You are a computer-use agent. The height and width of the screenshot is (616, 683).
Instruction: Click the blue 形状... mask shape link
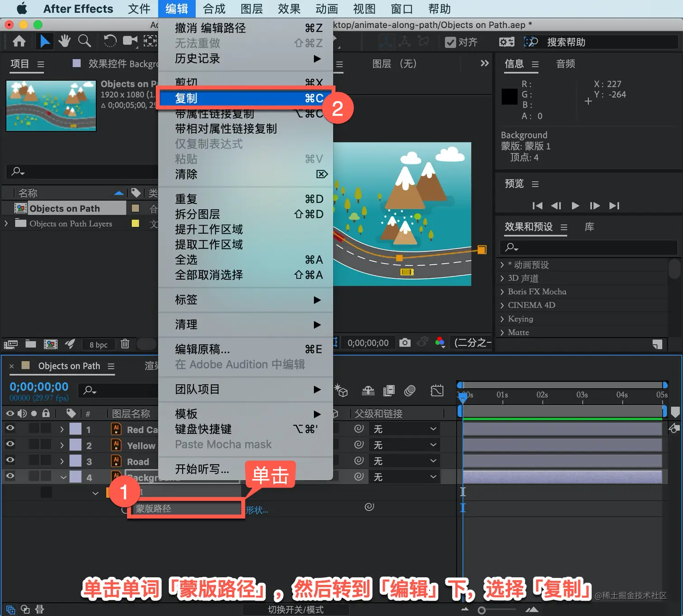(x=257, y=510)
